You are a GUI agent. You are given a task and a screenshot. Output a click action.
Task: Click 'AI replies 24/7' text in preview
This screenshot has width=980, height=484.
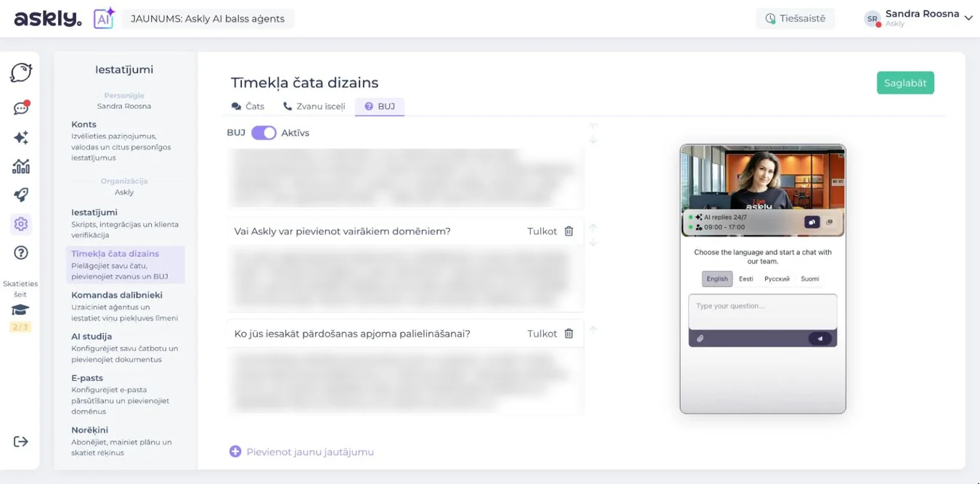pyautogui.click(x=725, y=217)
